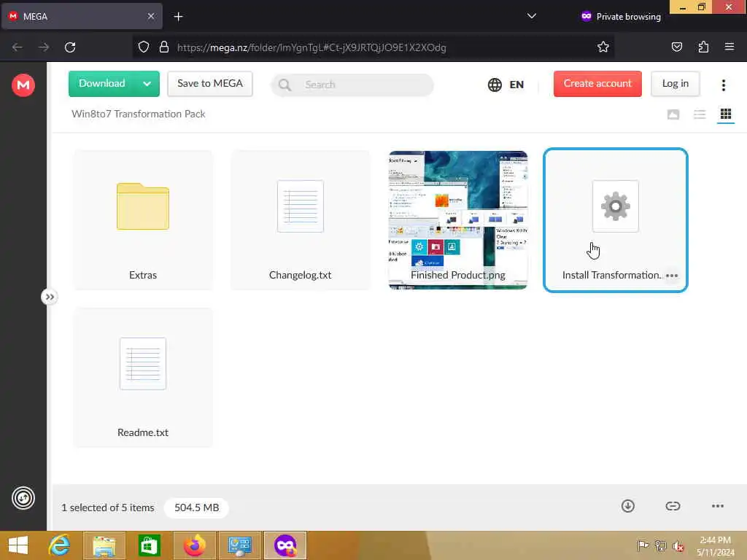The image size is (747, 560).
Task: Switch to media image view mode
Action: (x=673, y=114)
